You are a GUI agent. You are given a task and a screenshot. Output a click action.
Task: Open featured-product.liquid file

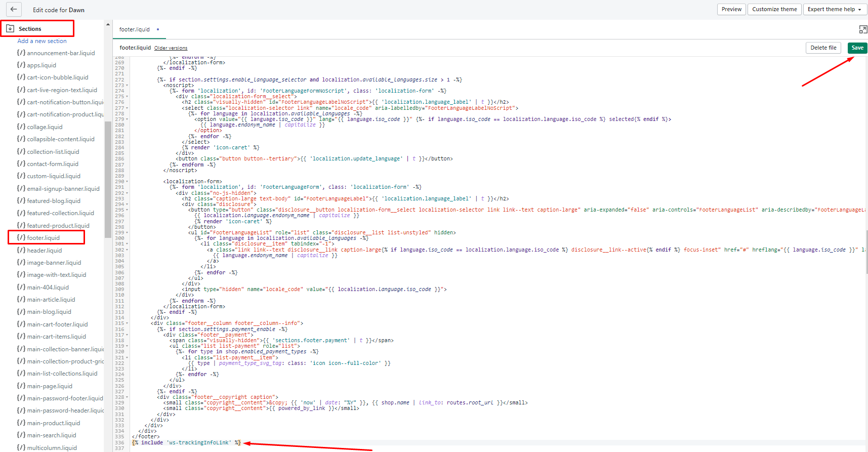pyautogui.click(x=58, y=226)
